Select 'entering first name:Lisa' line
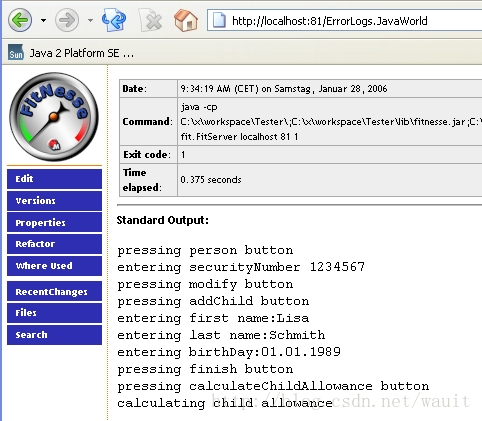 [213, 318]
